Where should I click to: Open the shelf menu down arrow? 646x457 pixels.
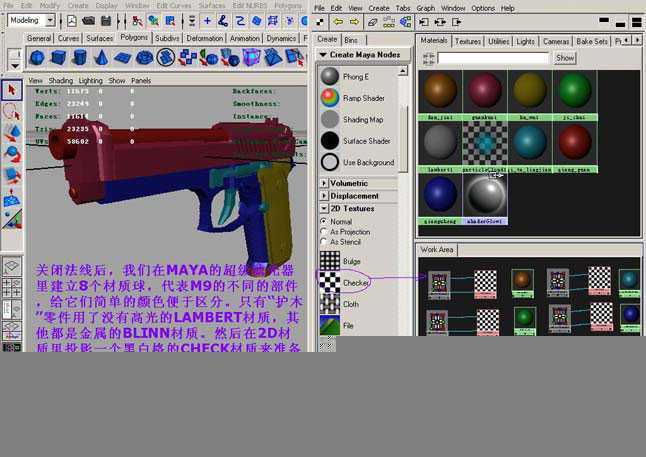pos(15,66)
